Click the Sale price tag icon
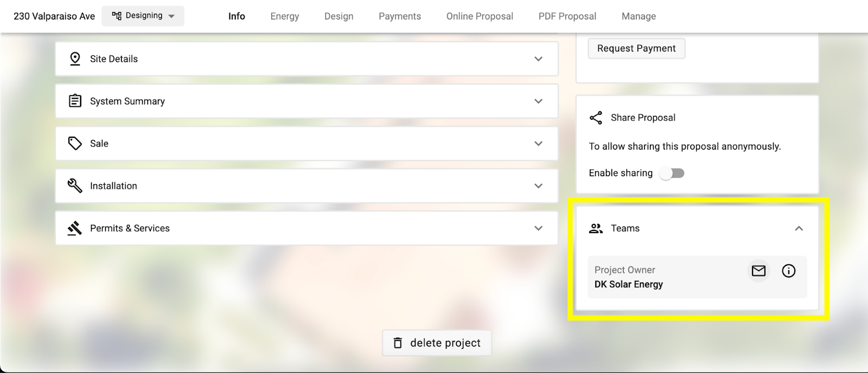 tap(75, 143)
